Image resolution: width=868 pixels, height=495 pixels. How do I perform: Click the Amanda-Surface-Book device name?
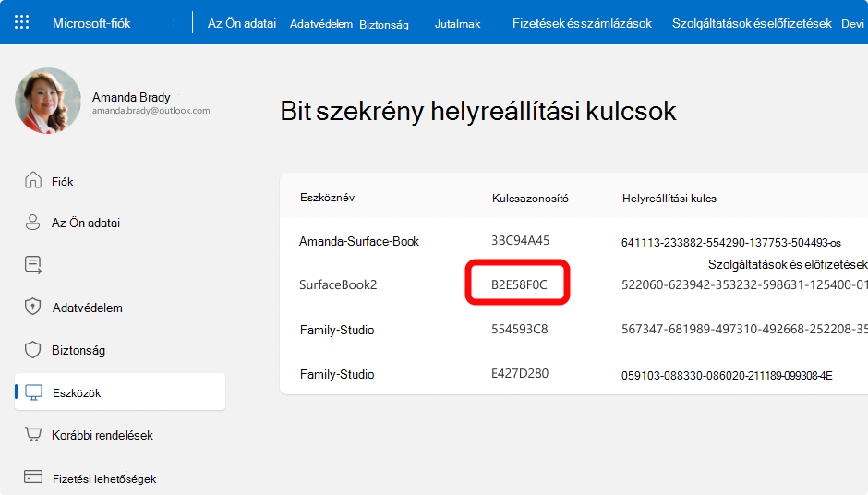[358, 241]
